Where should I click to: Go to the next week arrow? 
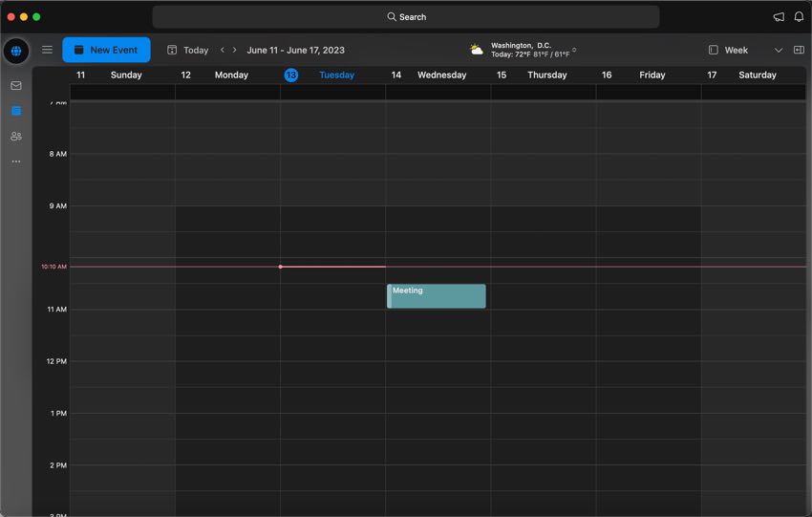(235, 50)
